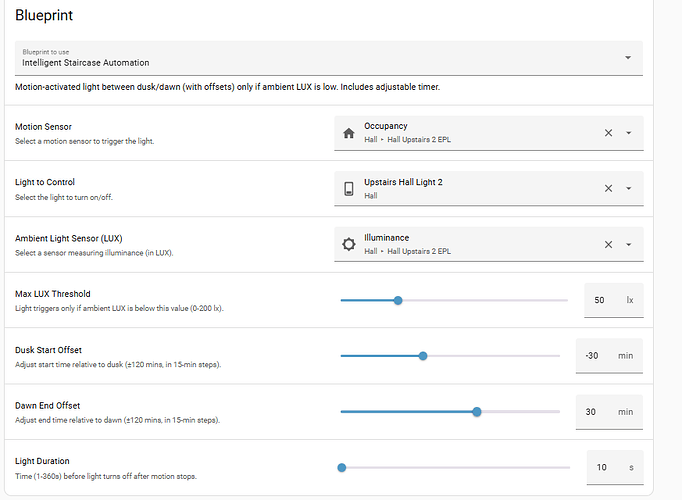Click the Light Duration slider handle
This screenshot has height=500, width=682.
click(342, 467)
